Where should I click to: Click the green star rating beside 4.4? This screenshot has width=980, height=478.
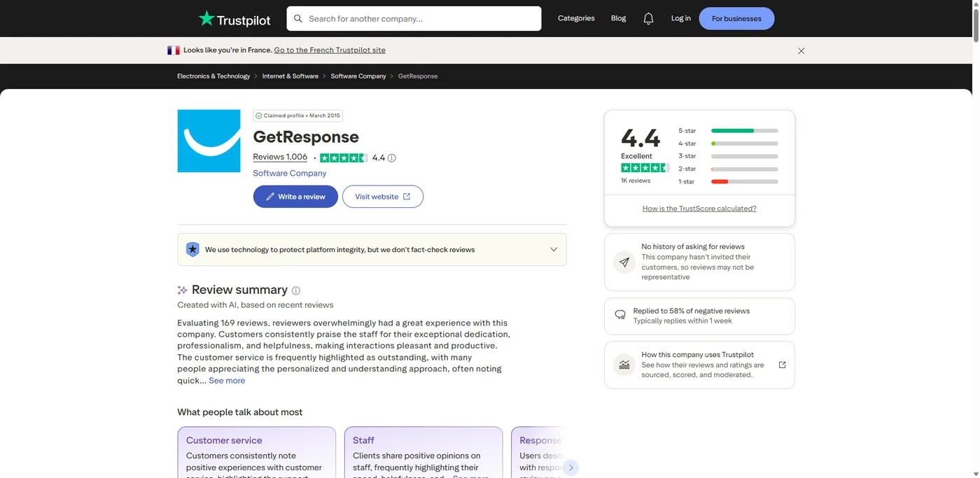[344, 158]
